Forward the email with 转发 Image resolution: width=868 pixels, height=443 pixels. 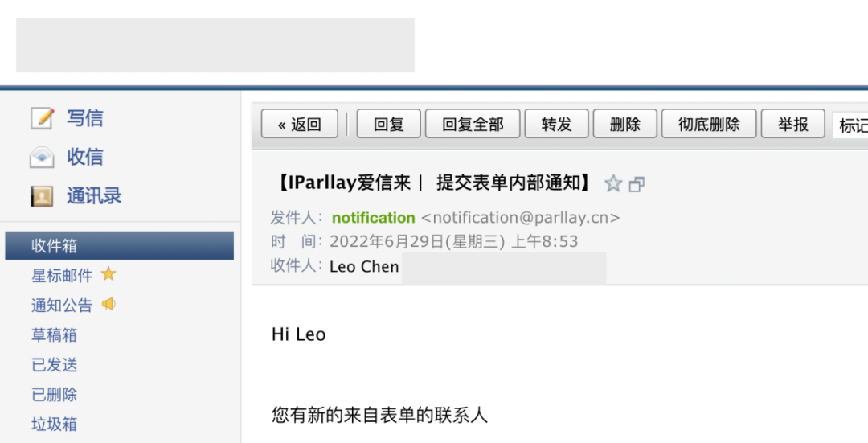pyautogui.click(x=556, y=125)
